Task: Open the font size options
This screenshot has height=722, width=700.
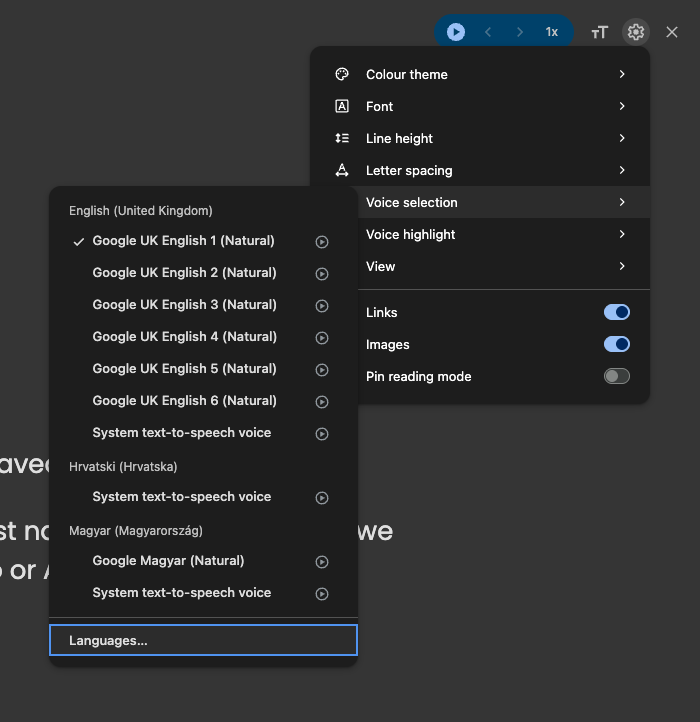Action: point(600,32)
